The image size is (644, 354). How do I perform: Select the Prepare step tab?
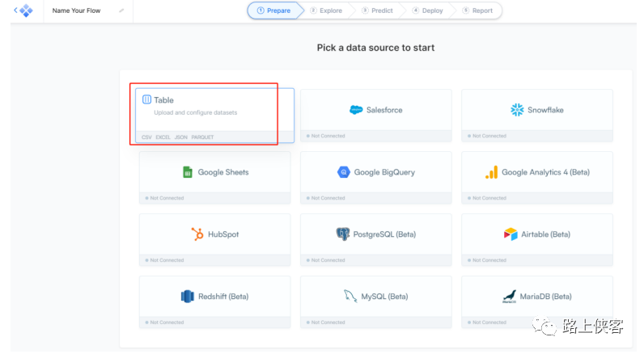point(274,11)
